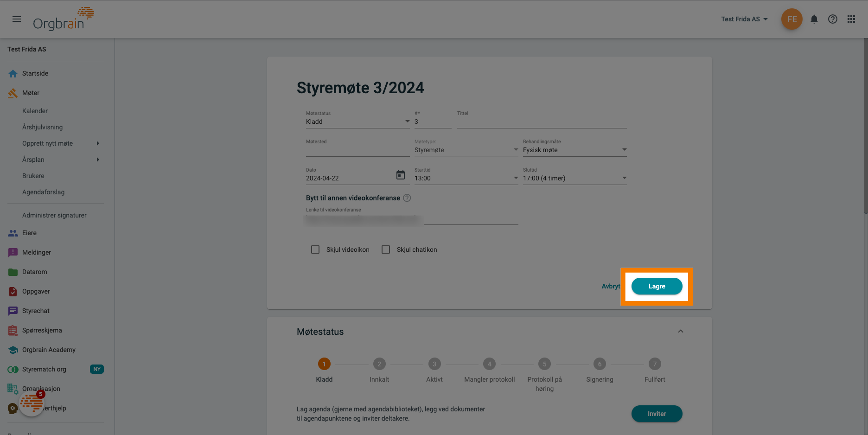
Task: Click the videokonferanse help info icon
Action: [407, 198]
